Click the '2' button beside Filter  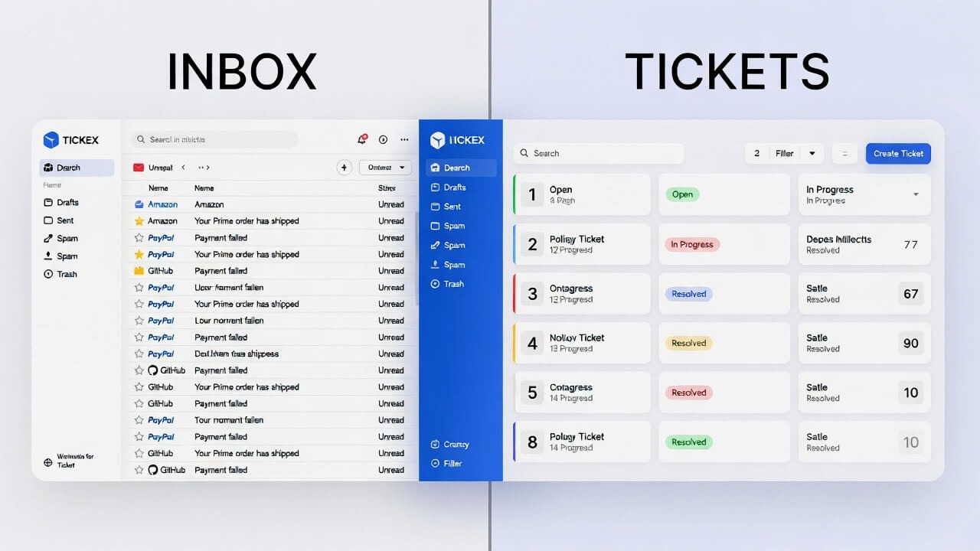pos(756,153)
